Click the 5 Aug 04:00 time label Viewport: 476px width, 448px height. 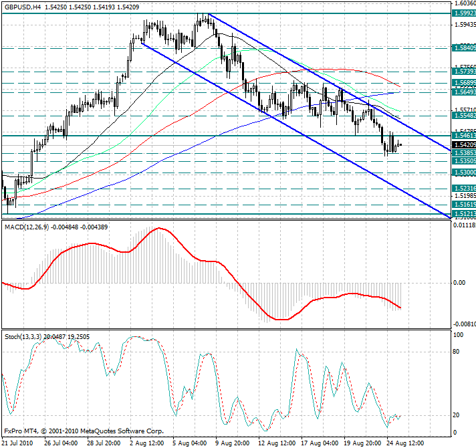click(x=190, y=443)
